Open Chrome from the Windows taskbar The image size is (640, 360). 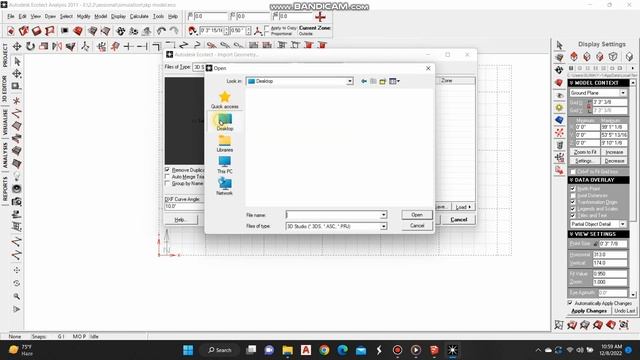[324, 350]
